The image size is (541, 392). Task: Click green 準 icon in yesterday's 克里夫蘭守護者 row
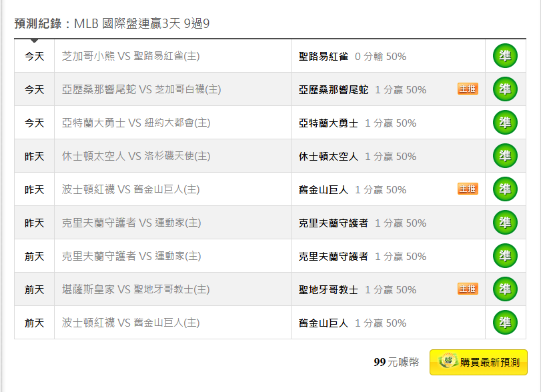(505, 223)
